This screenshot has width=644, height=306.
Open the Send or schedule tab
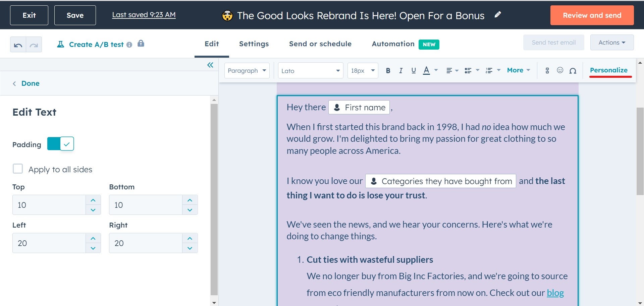coord(320,44)
